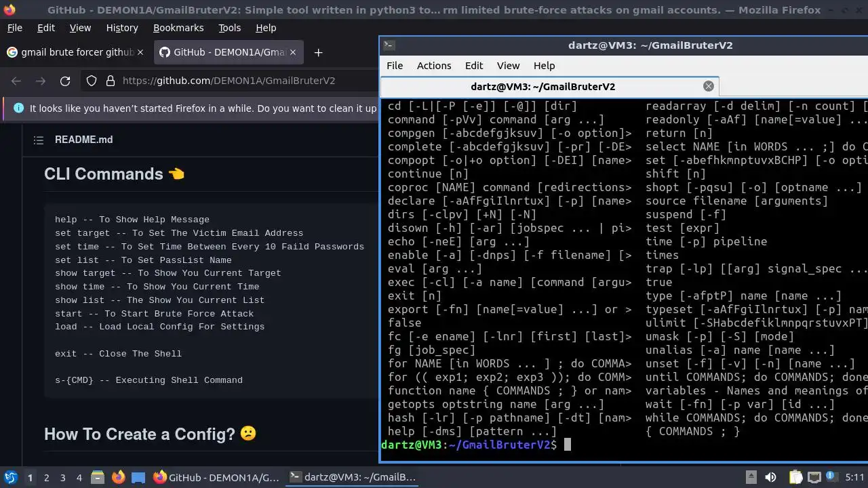The height and width of the screenshot is (488, 868).
Task: Switch to workspace 4
Action: 79,477
